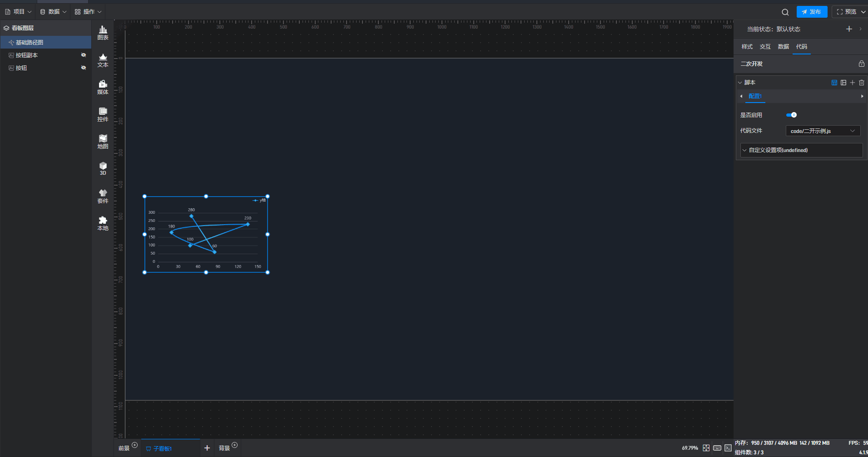Open the 代码文件 dropdown showing code/二开示例.js
Image resolution: width=868 pixels, height=457 pixels.
pyautogui.click(x=823, y=131)
